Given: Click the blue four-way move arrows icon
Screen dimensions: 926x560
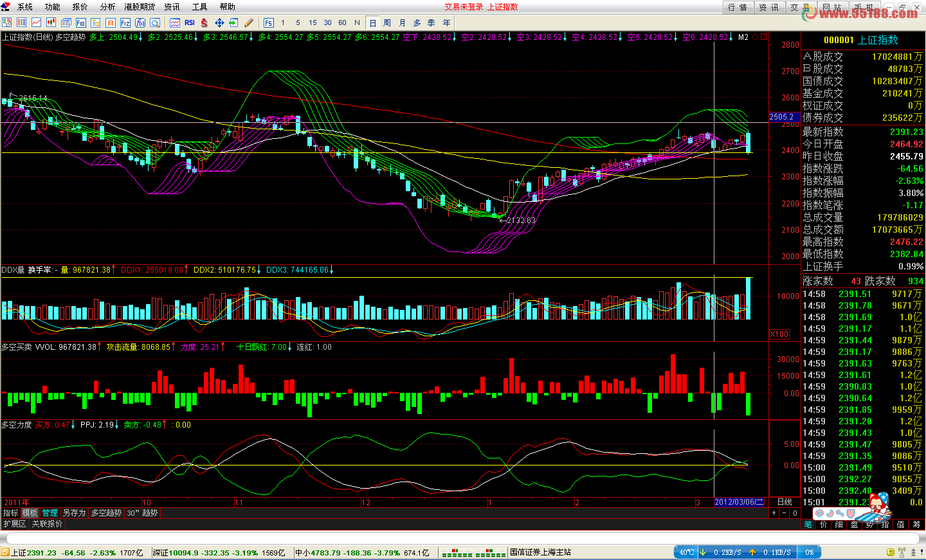Looking at the screenshot, I should (219, 23).
